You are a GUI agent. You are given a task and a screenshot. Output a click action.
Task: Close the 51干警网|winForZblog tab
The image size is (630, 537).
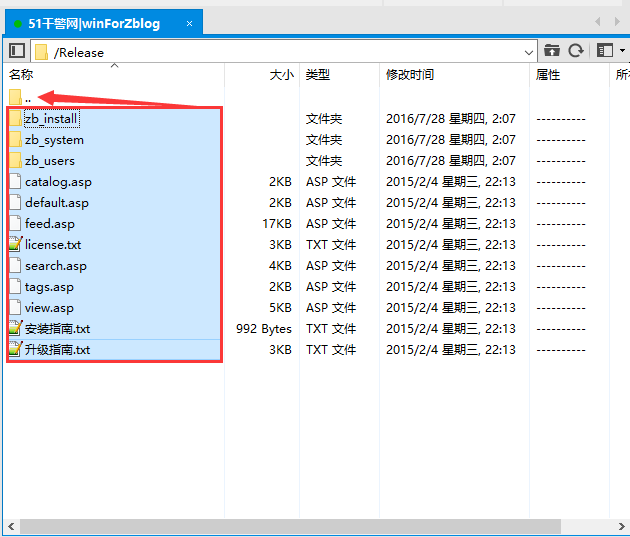[x=189, y=23]
